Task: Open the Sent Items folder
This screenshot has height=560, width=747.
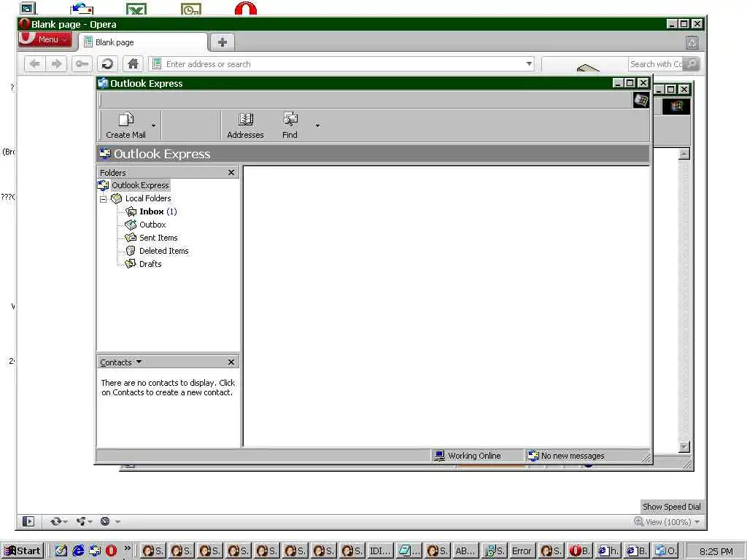Action: click(158, 238)
